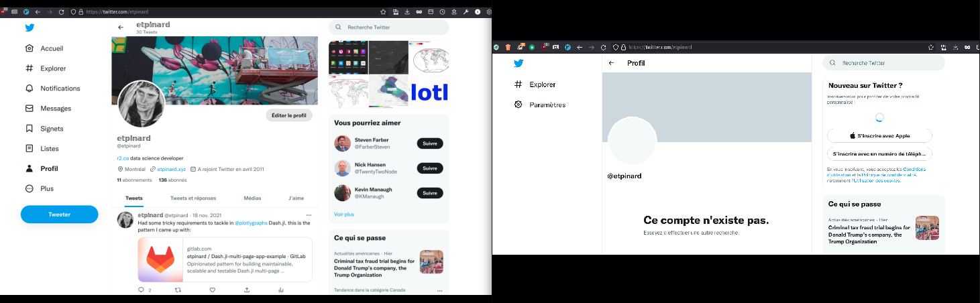
Task: Retweet the Dash.jl tweet
Action: click(x=177, y=290)
